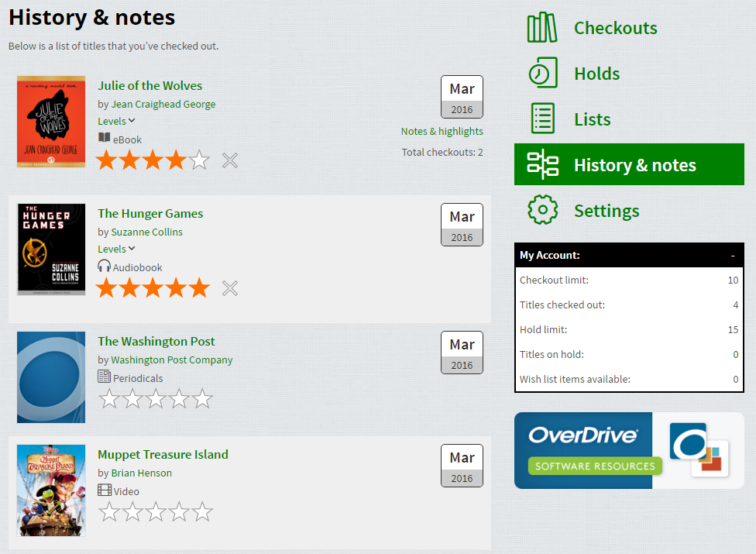The height and width of the screenshot is (554, 756).
Task: Click the 'History & notes' page heading
Action: pos(91,17)
